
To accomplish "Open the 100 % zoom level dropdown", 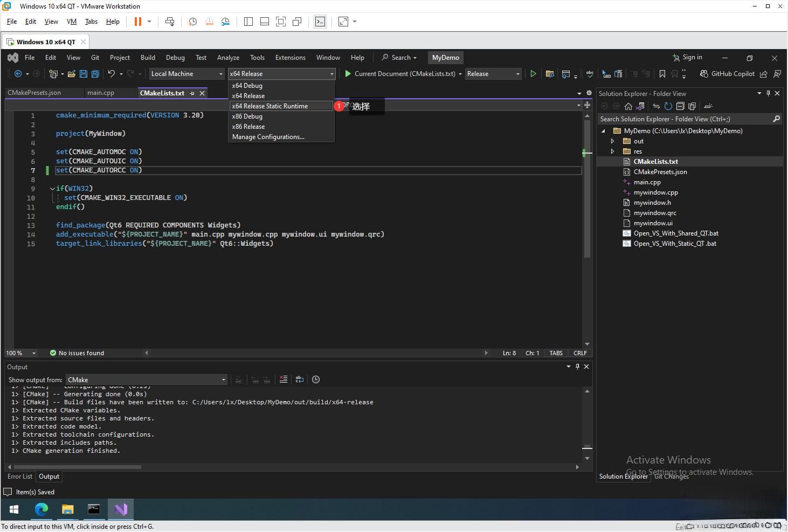I will click(21, 353).
